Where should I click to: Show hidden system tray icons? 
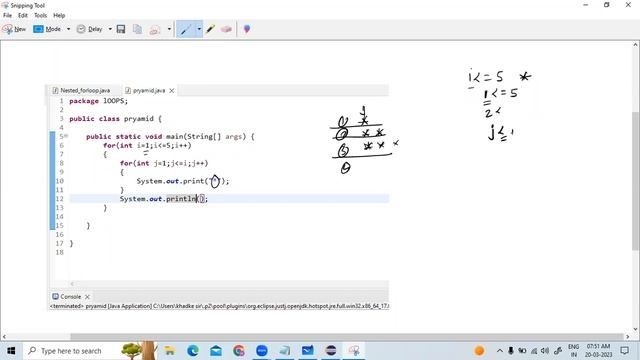(500, 351)
